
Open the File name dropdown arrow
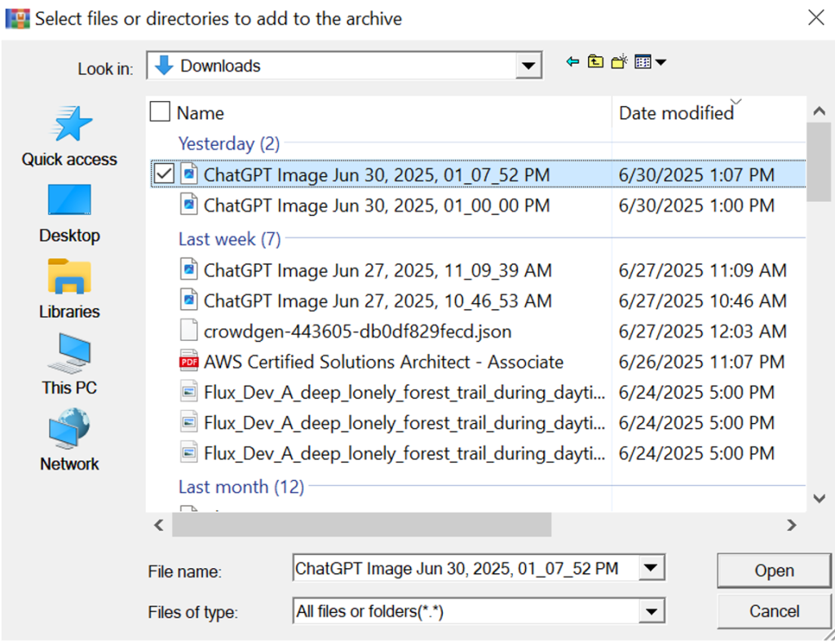tap(652, 568)
